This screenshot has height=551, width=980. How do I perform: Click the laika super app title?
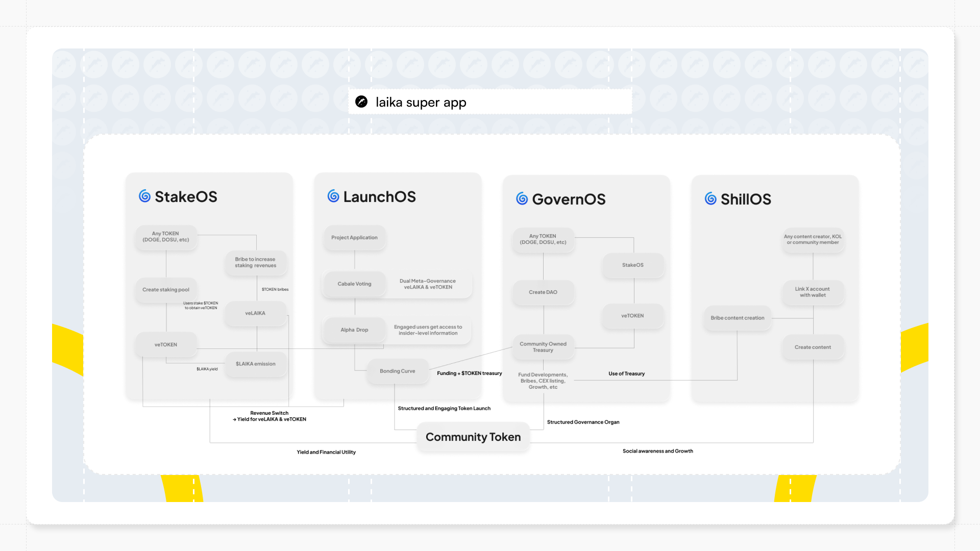[x=421, y=103]
